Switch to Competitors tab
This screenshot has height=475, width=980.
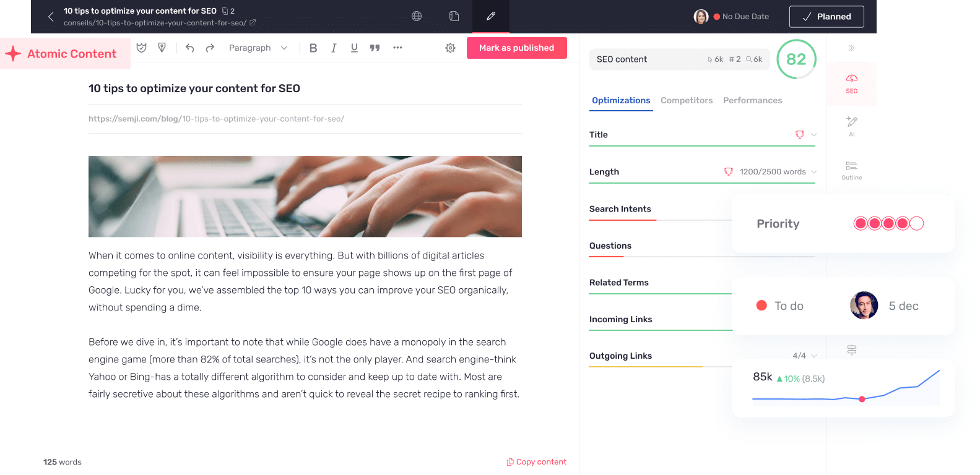pos(687,100)
